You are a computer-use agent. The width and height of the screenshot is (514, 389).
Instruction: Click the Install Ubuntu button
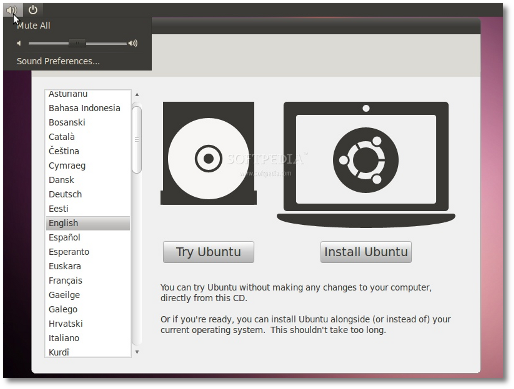[366, 252]
